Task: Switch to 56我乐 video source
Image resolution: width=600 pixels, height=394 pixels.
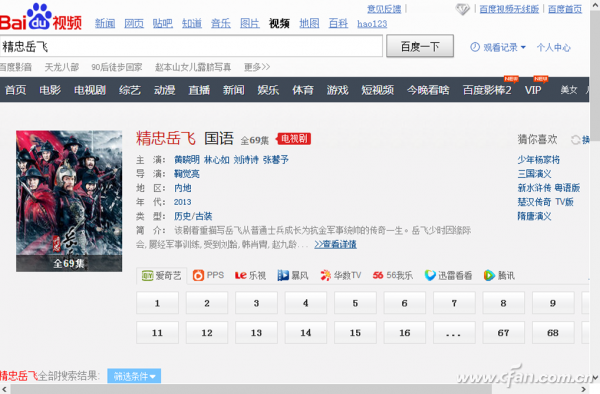Action: click(393, 275)
